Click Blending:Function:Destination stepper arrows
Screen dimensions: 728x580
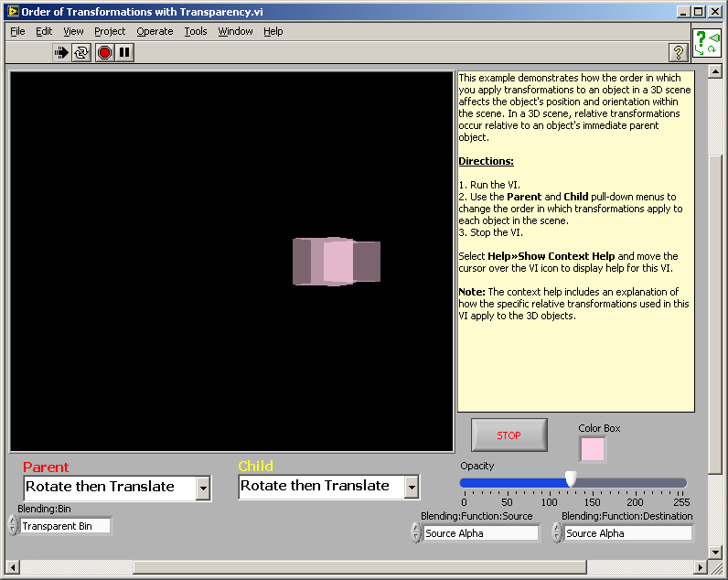[x=557, y=532]
